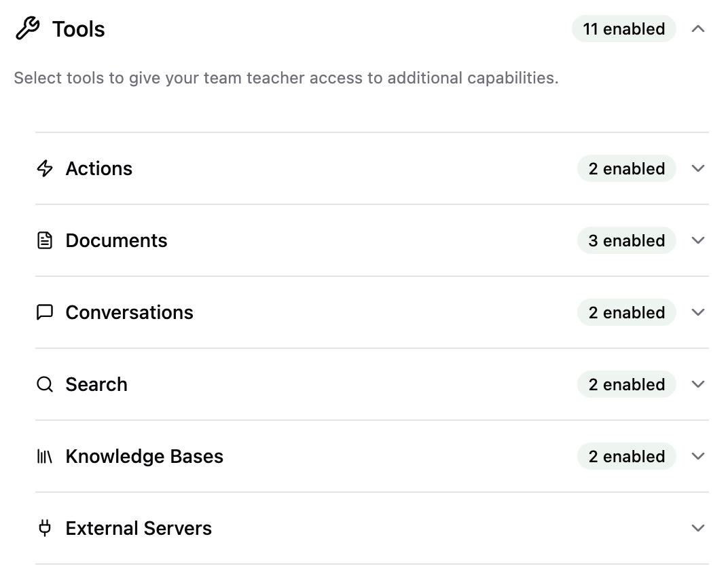Expand the External Servers section
Screen dimensions: 728x581
click(x=698, y=528)
